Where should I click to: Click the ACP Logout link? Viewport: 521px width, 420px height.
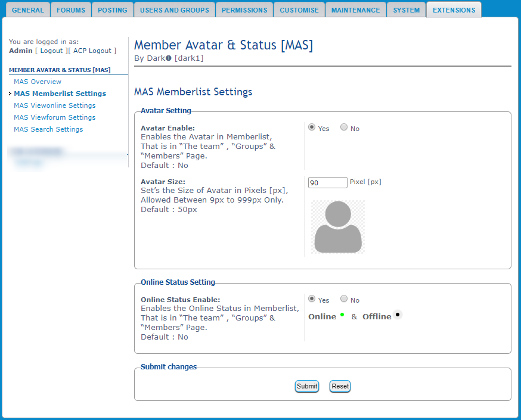tap(94, 51)
